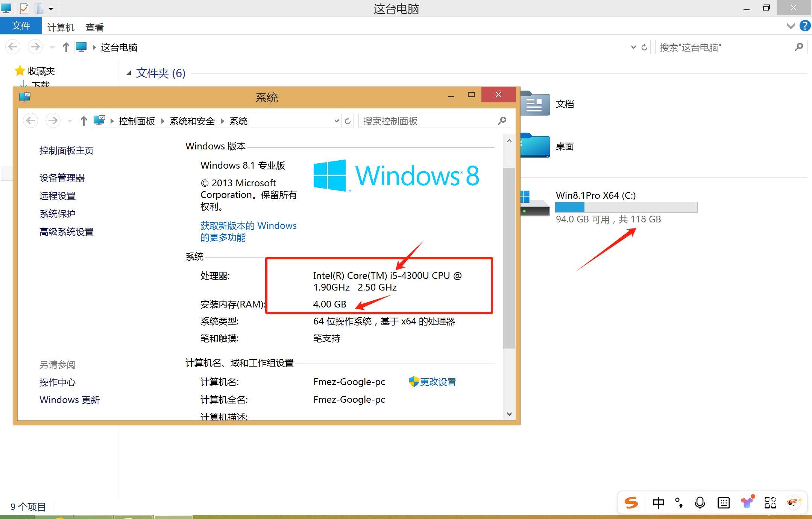Click 这台电脑 breadcrumb in address bar
The width and height of the screenshot is (812, 519).
coord(119,47)
